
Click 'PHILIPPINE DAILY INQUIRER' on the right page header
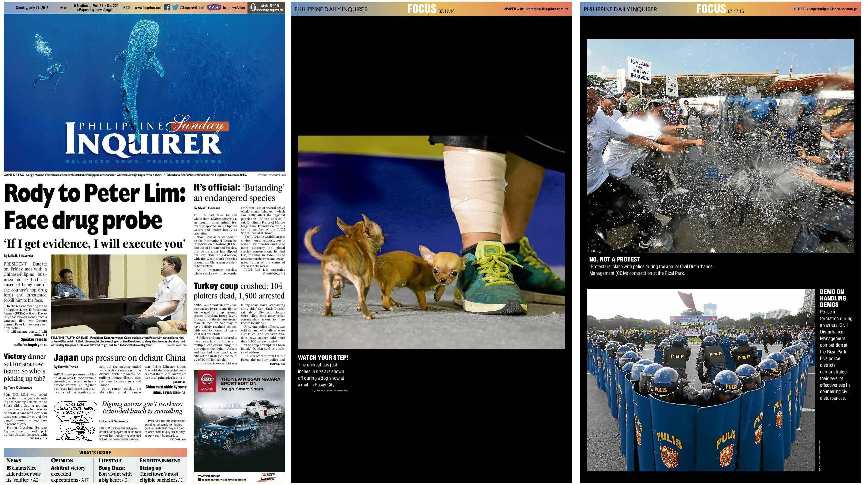click(620, 9)
